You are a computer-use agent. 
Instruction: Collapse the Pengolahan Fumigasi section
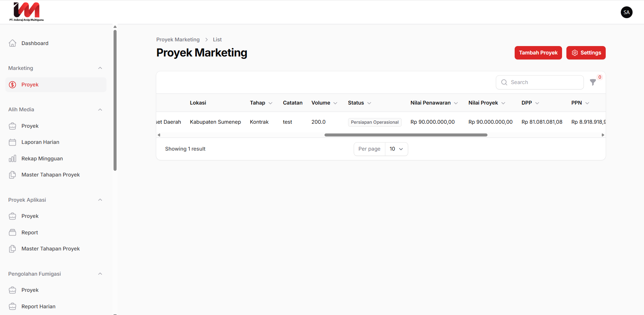100,274
